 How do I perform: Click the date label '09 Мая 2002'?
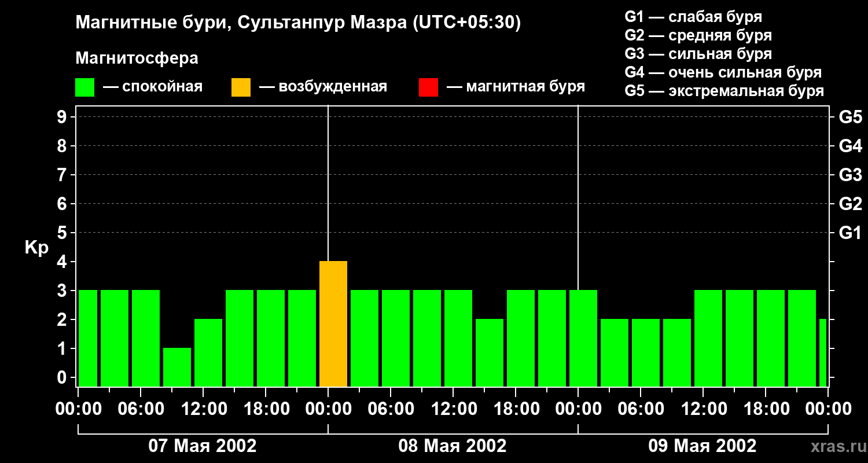[x=703, y=446]
